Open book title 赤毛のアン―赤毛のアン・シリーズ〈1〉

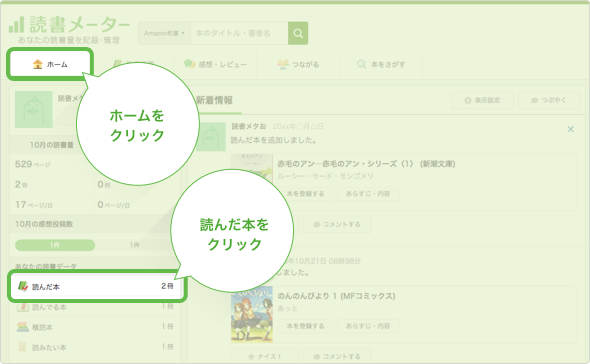[x=366, y=164]
